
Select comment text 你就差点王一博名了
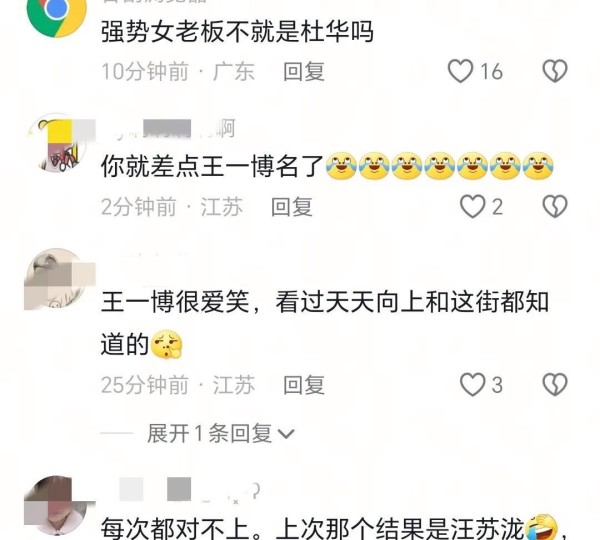[x=212, y=167]
